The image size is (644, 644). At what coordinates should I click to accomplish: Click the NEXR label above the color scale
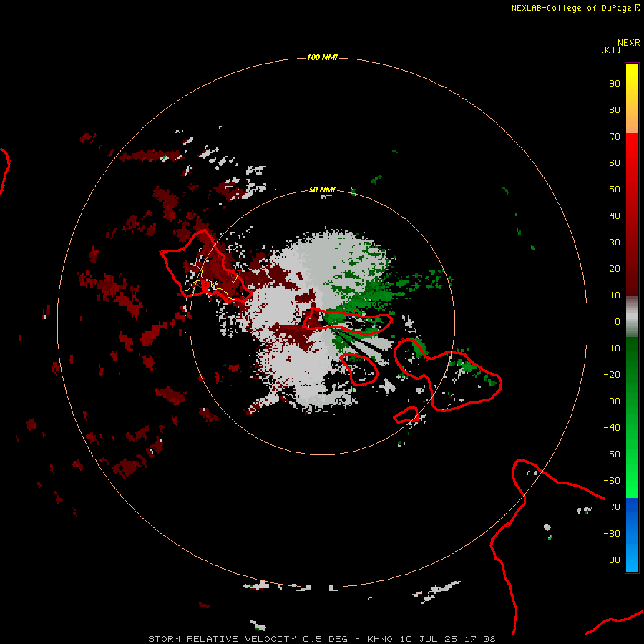(628, 43)
